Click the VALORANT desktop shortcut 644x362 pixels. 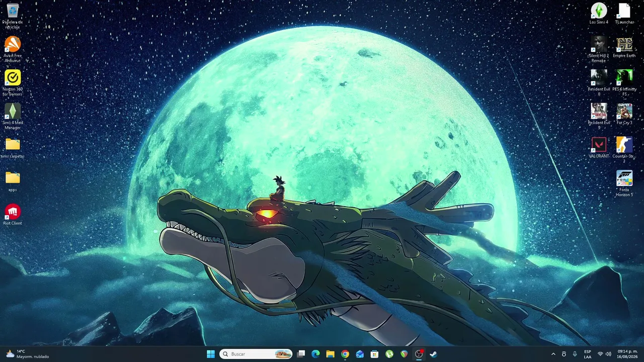(599, 148)
